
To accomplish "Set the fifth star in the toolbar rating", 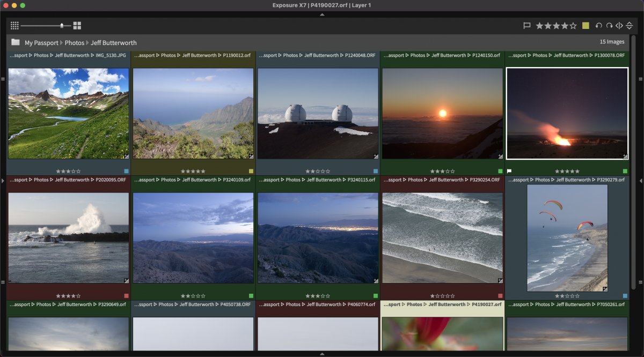I will 573,26.
